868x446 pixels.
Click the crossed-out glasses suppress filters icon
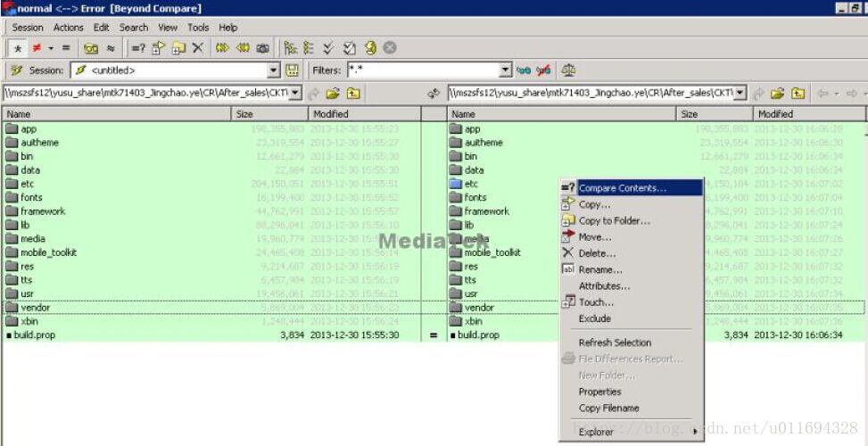(543, 70)
